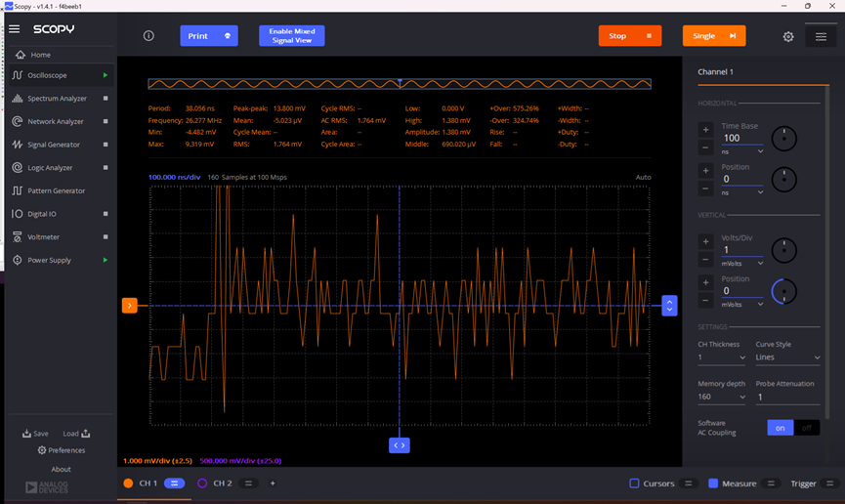The height and width of the screenshot is (504, 845).
Task: Edit the Time Base value field
Action: point(742,138)
